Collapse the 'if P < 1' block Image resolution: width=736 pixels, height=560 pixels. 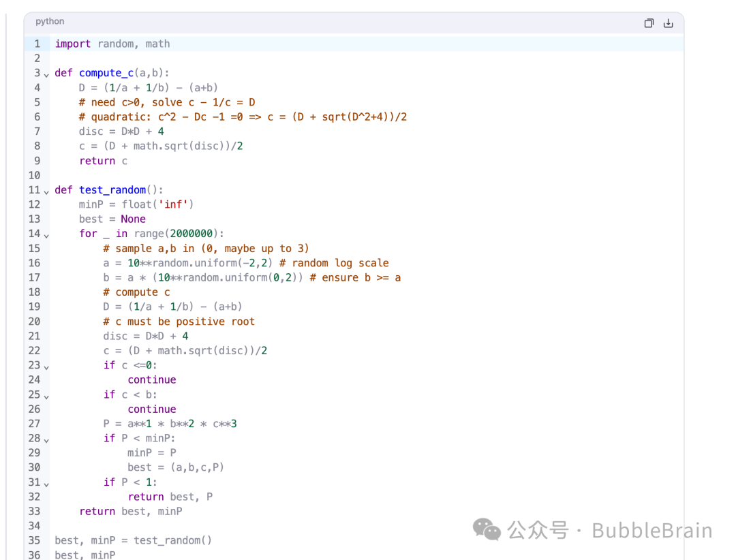pyautogui.click(x=46, y=483)
